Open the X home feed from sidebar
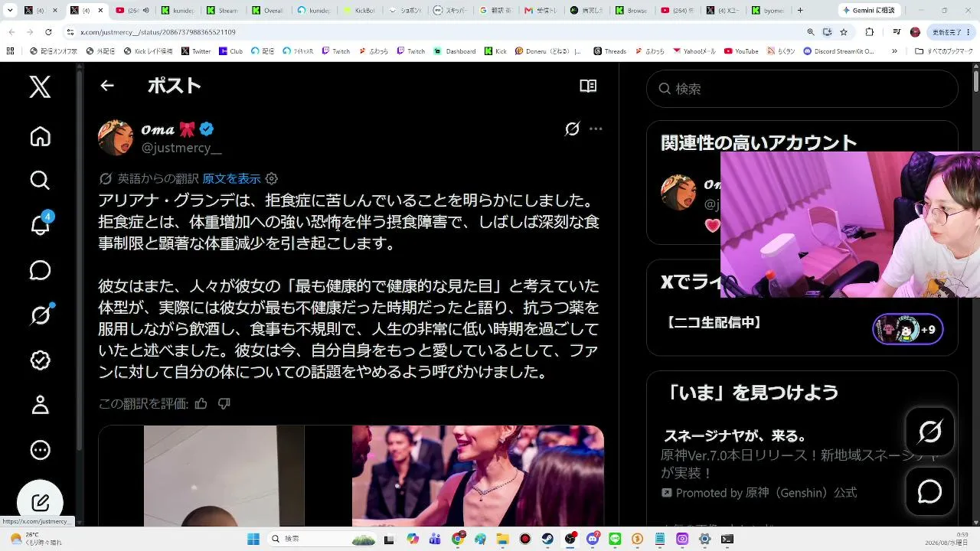 40,136
